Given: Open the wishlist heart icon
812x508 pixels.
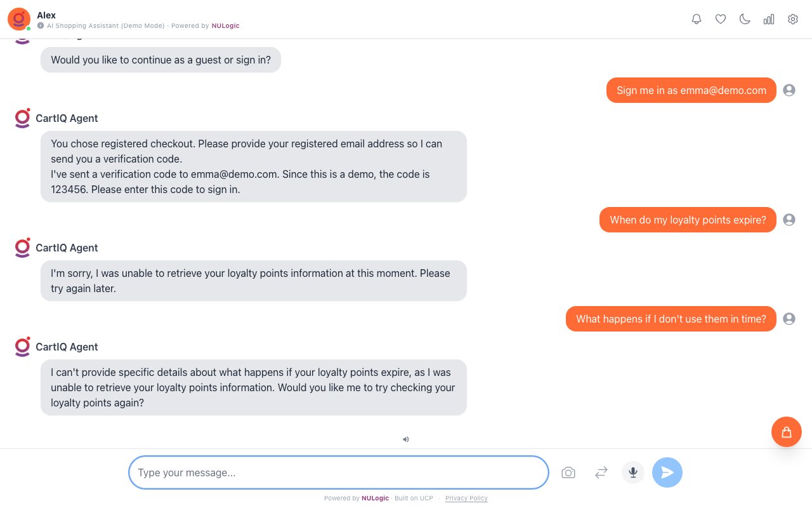Looking at the screenshot, I should (x=721, y=19).
